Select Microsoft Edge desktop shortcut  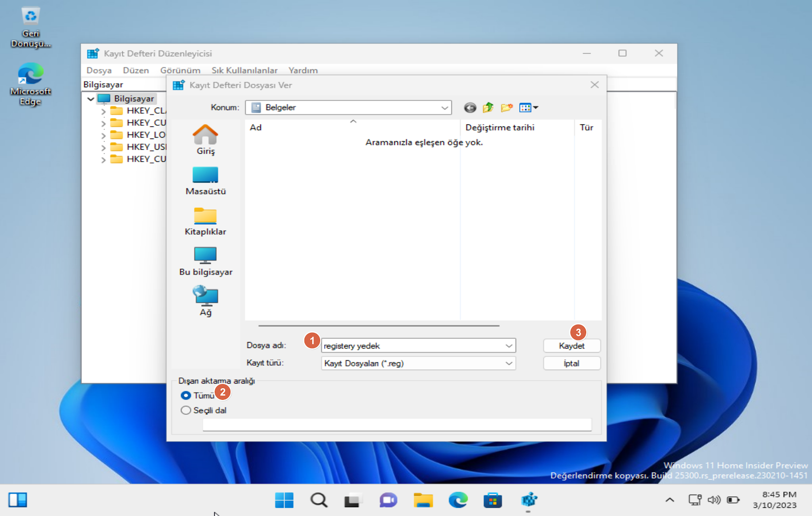[x=30, y=84]
